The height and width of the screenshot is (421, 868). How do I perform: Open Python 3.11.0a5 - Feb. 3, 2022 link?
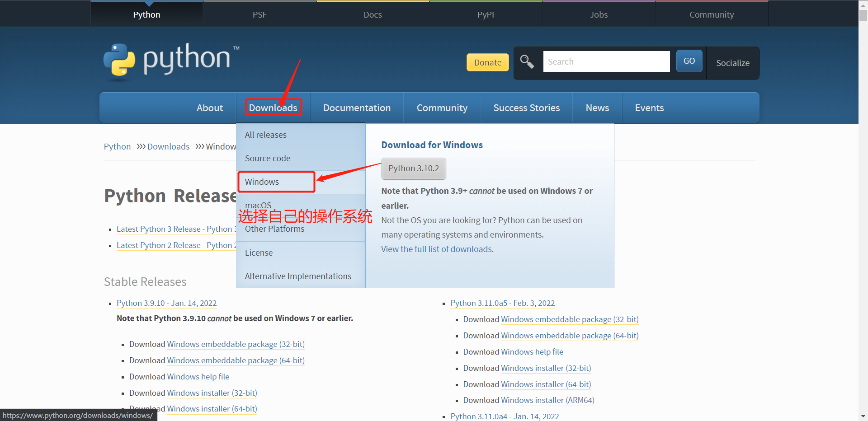click(502, 303)
